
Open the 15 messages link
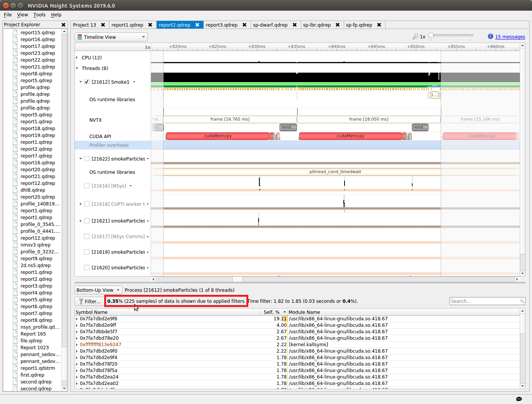(510, 37)
